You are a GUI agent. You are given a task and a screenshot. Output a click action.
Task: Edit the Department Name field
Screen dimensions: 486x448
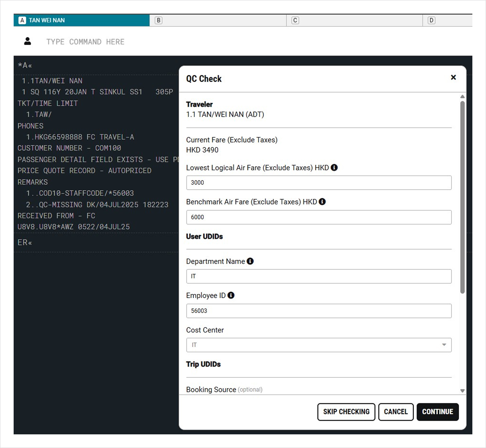point(319,276)
